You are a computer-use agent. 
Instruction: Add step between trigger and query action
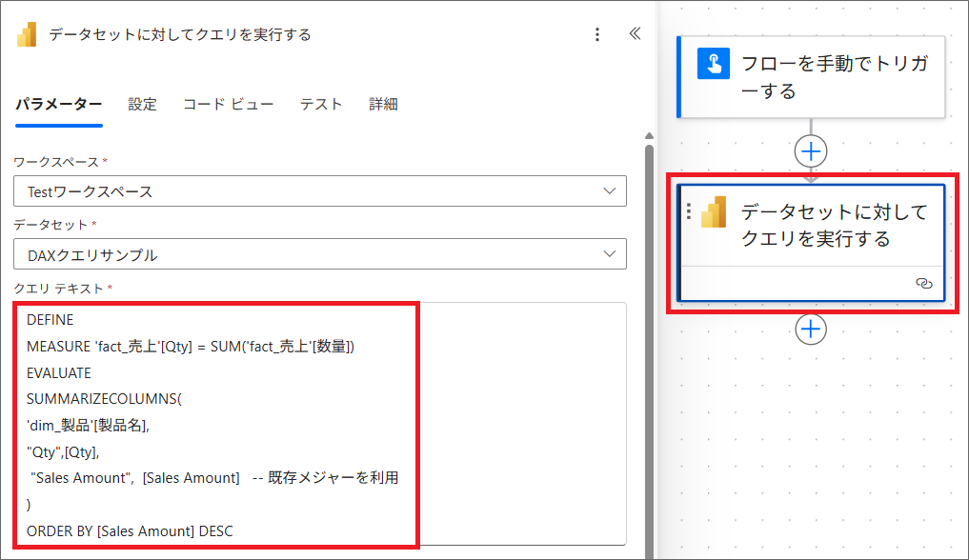click(x=811, y=151)
